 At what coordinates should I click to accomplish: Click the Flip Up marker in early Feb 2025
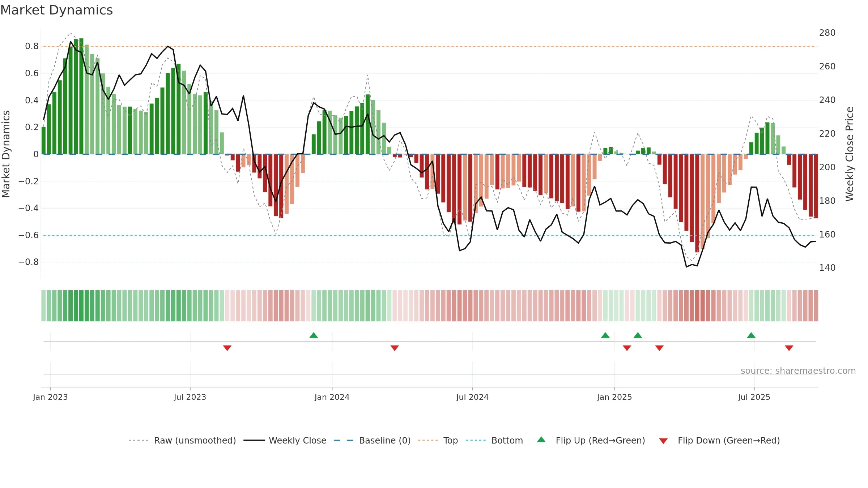[x=638, y=335]
